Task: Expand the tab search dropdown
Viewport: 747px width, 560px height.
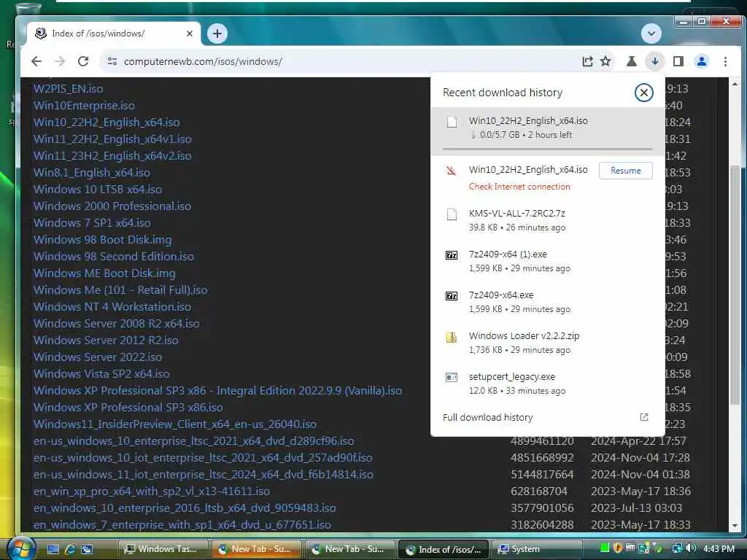Action: 651,34
